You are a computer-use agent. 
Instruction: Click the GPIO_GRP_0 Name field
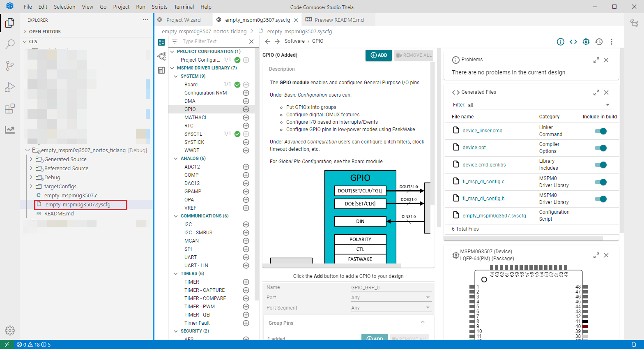pos(391,287)
